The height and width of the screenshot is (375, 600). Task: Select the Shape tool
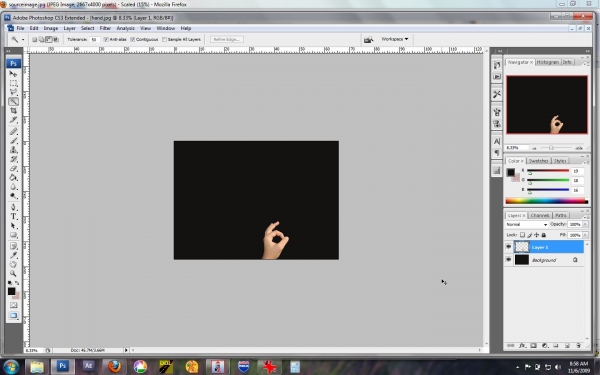click(13, 235)
